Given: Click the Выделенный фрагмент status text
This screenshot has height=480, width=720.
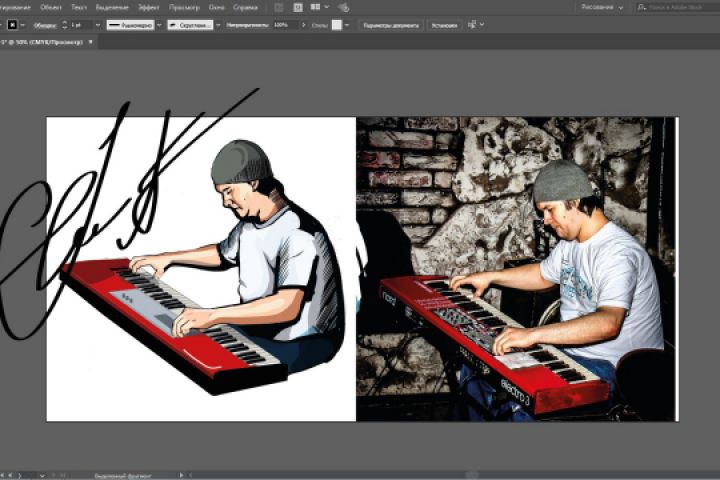Looking at the screenshot, I should point(123,476).
